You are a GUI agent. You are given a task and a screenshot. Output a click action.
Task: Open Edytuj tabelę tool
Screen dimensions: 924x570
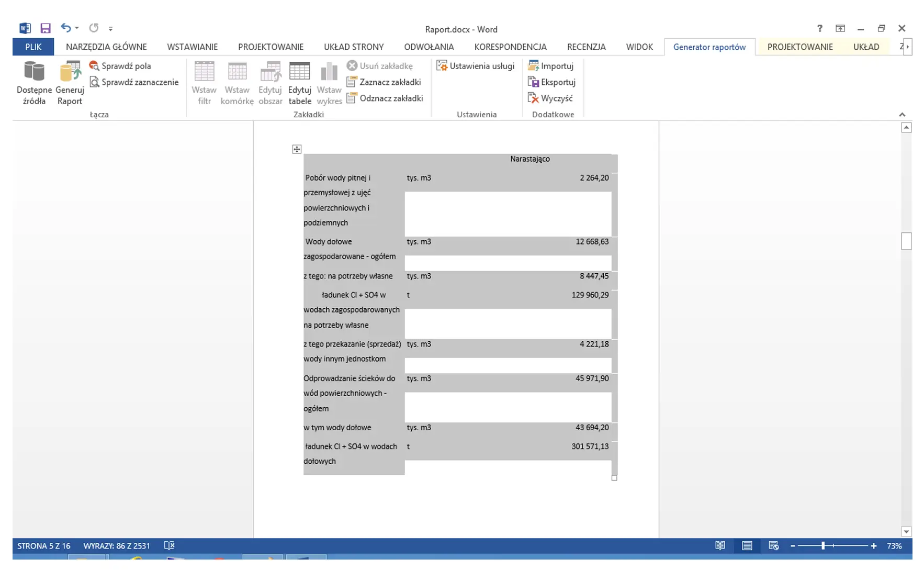pos(300,83)
